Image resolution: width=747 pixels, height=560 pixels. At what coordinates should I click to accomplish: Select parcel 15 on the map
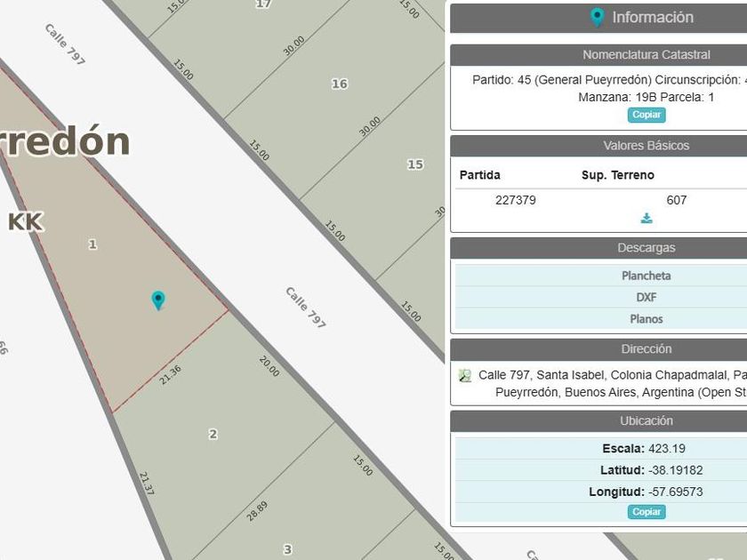(x=415, y=164)
